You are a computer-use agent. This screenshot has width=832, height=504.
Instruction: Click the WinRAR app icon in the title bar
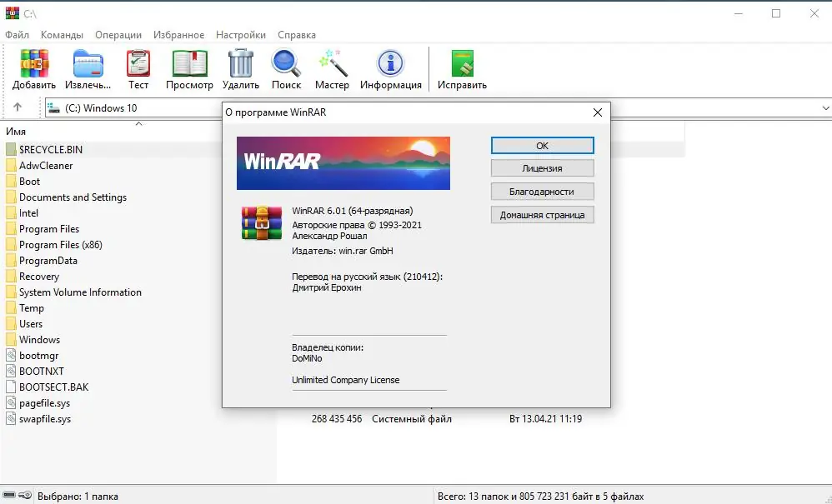point(13,13)
